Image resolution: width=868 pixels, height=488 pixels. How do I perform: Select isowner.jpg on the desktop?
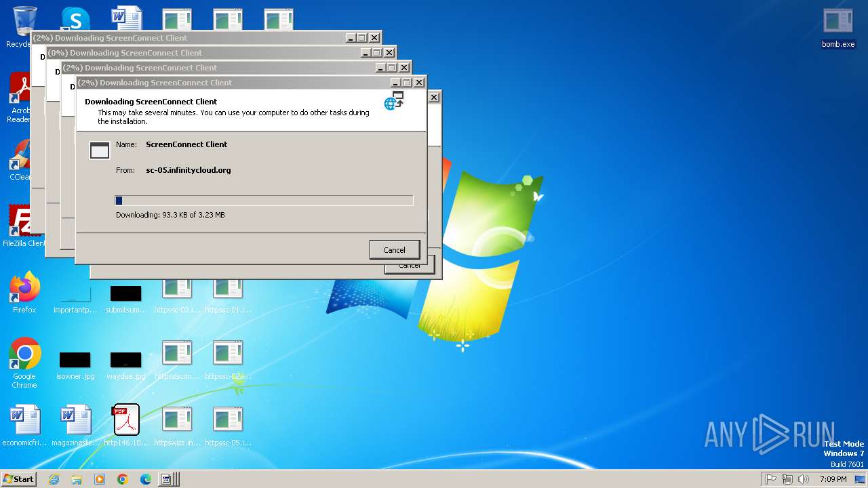75,363
